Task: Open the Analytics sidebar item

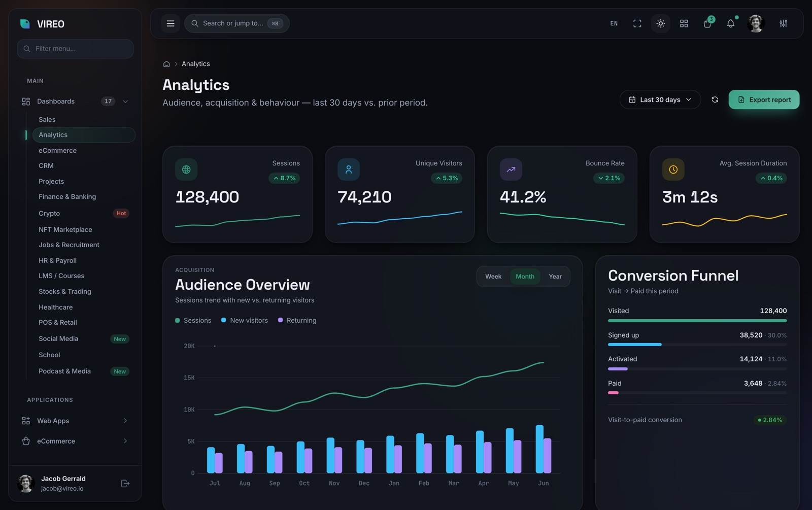Action: 84,135
